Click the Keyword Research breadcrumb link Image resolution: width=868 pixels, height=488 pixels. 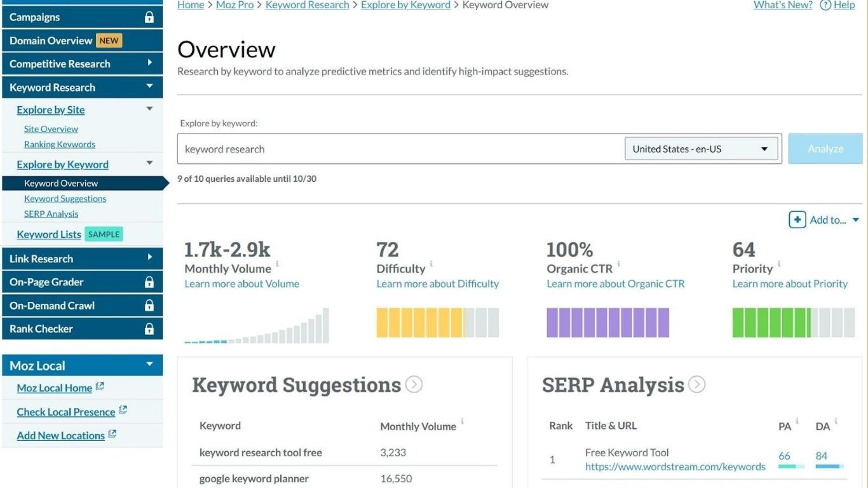coord(308,5)
